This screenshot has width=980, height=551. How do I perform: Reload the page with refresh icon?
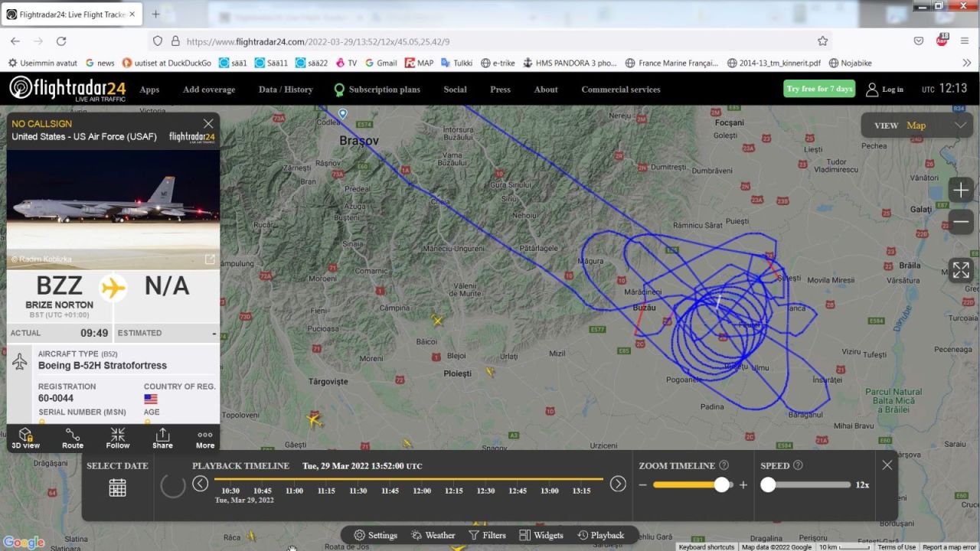[x=61, y=41]
